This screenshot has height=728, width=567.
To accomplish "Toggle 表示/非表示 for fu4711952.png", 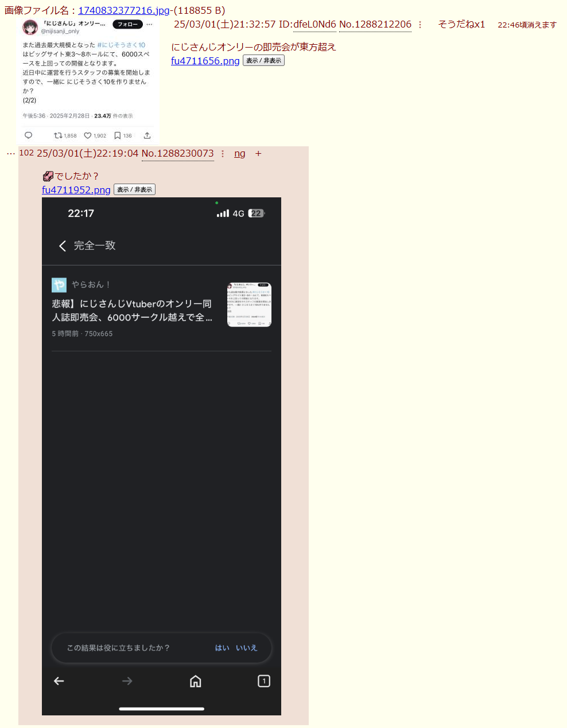I will (x=134, y=190).
